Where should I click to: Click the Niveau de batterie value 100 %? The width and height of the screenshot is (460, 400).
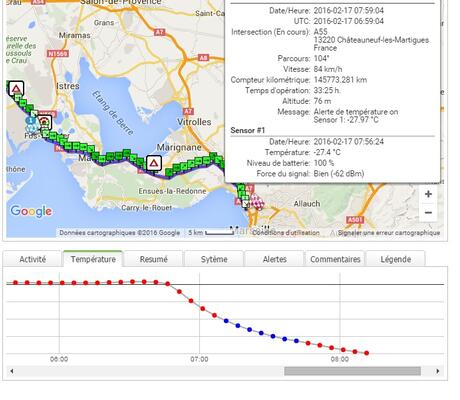click(x=324, y=163)
